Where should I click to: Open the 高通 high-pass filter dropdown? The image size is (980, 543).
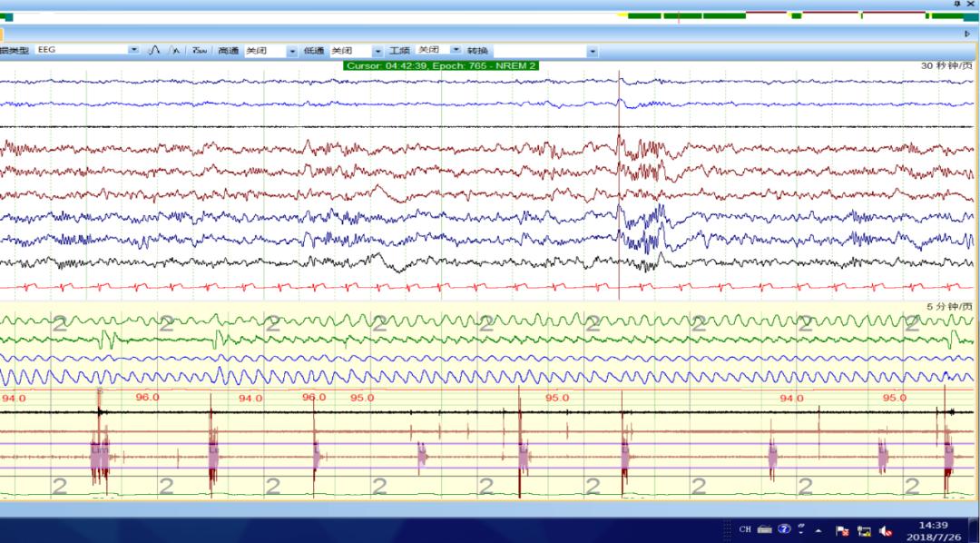pos(292,52)
